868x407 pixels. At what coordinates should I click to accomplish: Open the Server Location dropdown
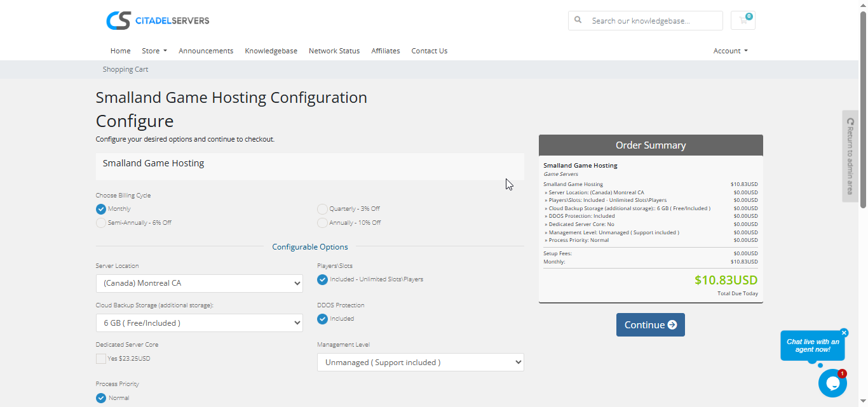(x=199, y=283)
